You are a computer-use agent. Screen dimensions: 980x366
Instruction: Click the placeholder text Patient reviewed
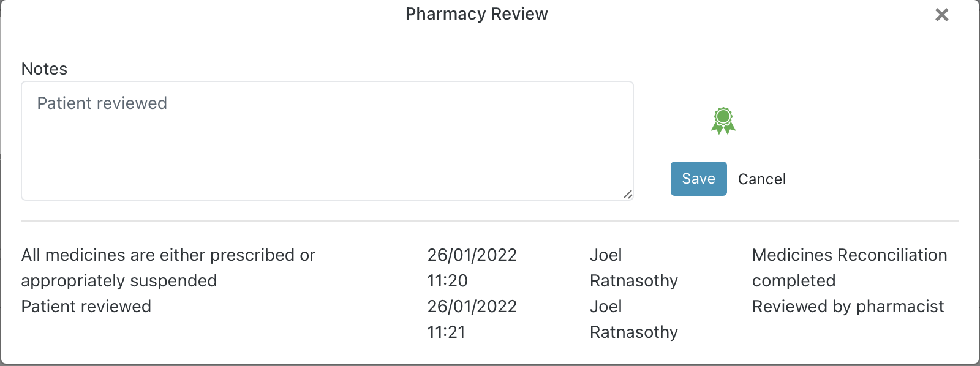tap(102, 103)
